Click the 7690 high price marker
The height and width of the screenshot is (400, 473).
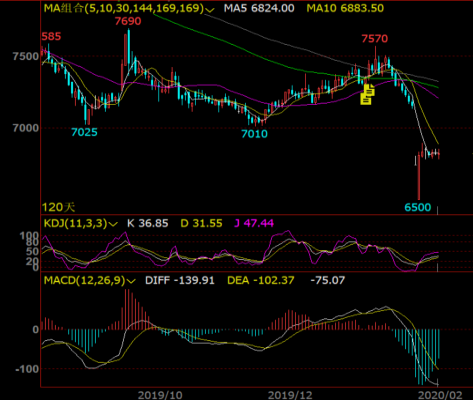[128, 21]
